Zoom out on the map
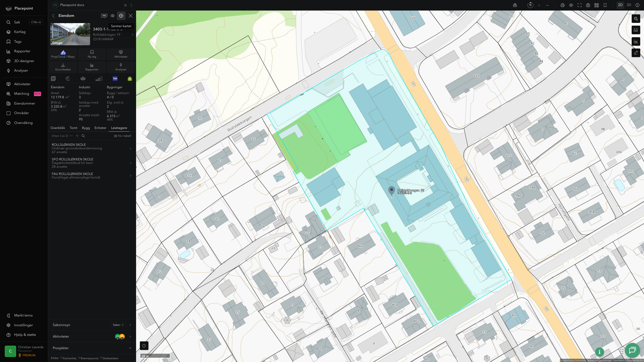This screenshot has width=644, height=362. 547,5
